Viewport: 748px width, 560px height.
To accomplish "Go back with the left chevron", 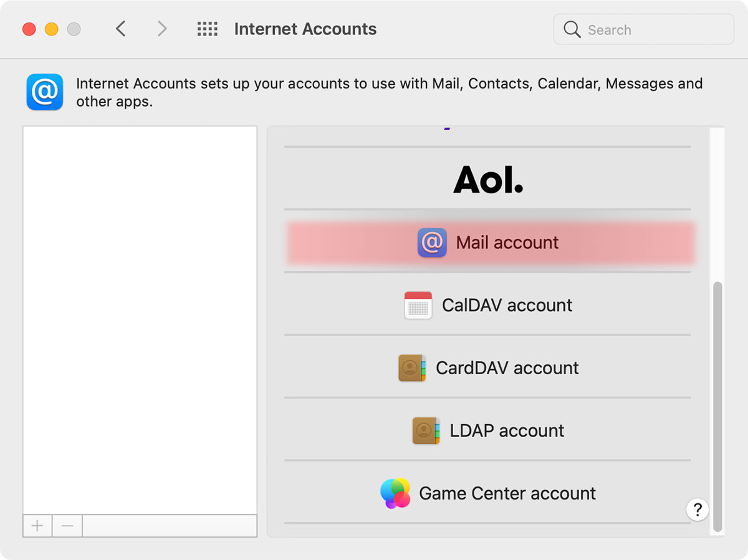I will [121, 29].
